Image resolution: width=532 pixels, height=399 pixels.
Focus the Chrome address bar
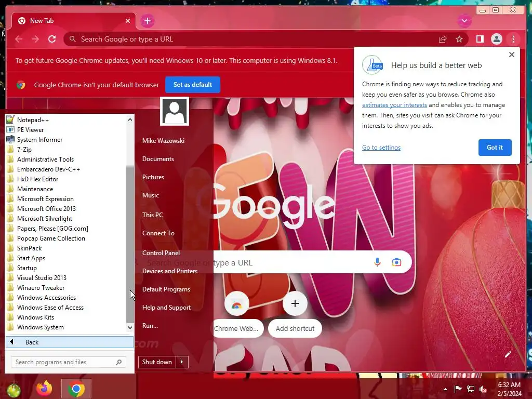click(x=251, y=39)
